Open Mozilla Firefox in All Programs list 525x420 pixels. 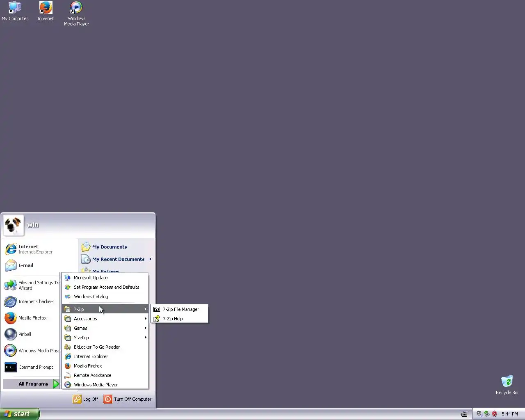coord(105,366)
